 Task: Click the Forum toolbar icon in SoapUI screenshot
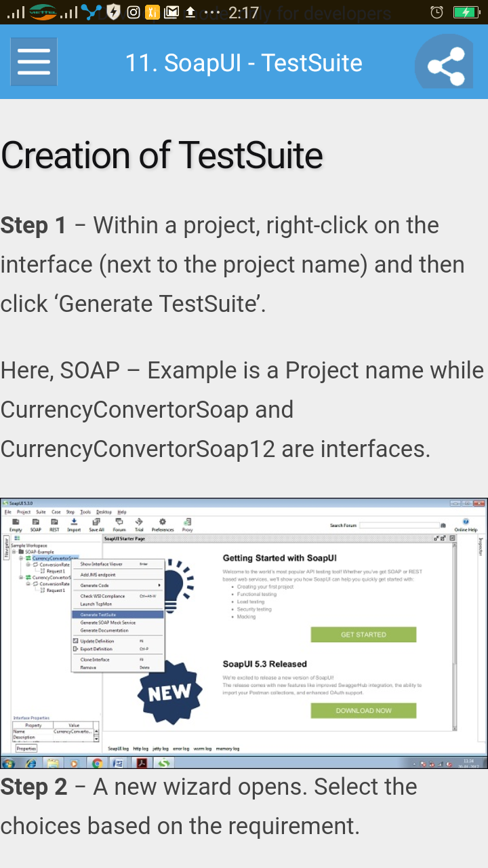point(119,525)
